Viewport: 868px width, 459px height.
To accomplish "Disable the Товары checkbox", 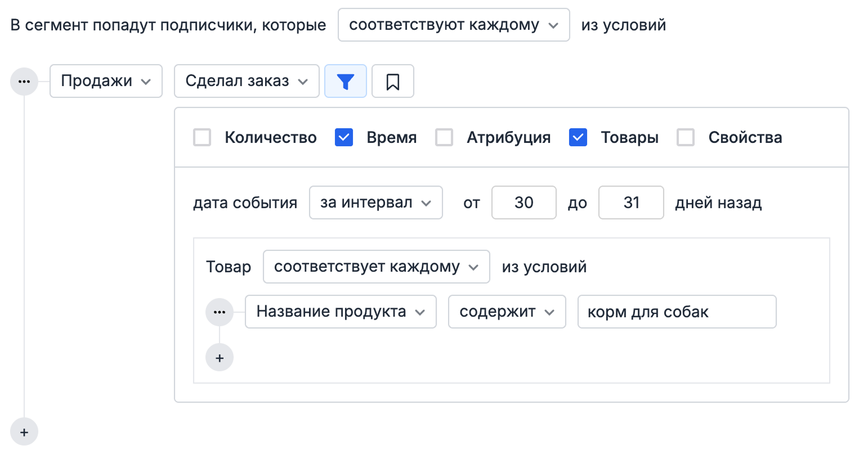I will (x=578, y=137).
